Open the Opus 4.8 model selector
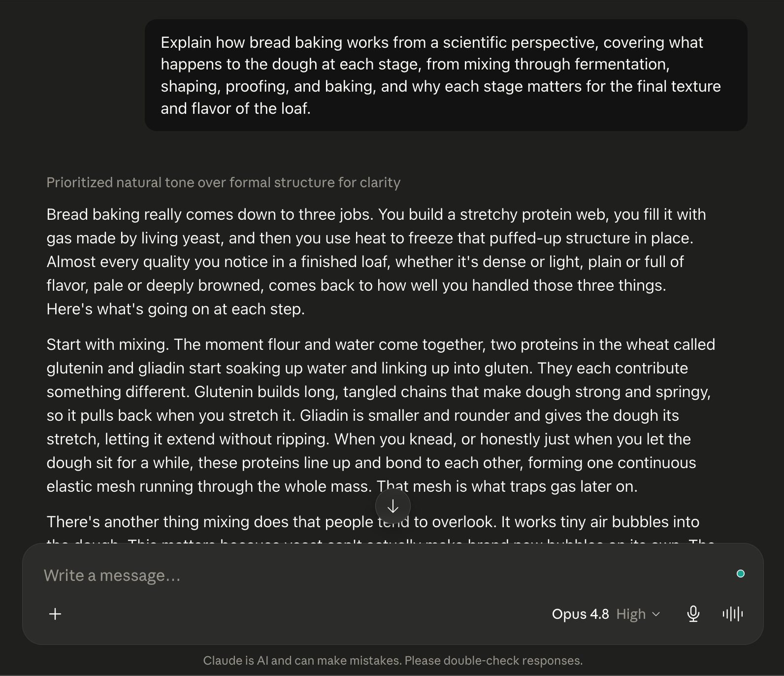 (580, 614)
